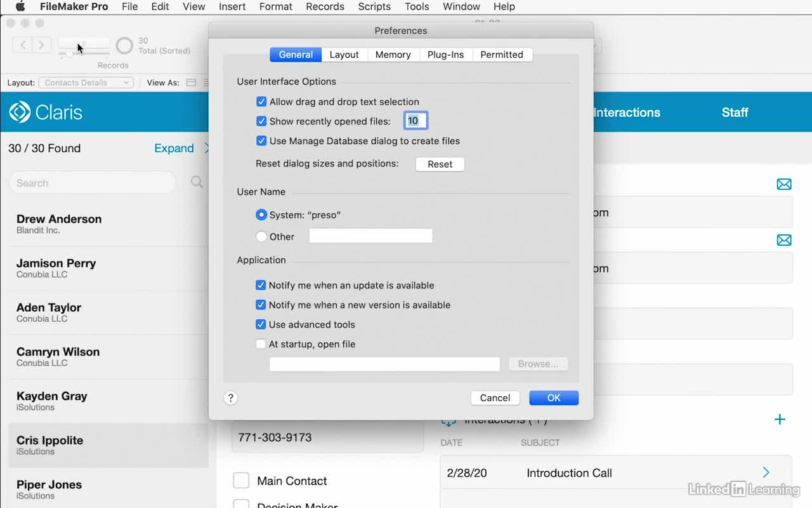Viewport: 812px width, 508px height.
Task: Open the Permitted preferences tab
Action: [x=502, y=55]
